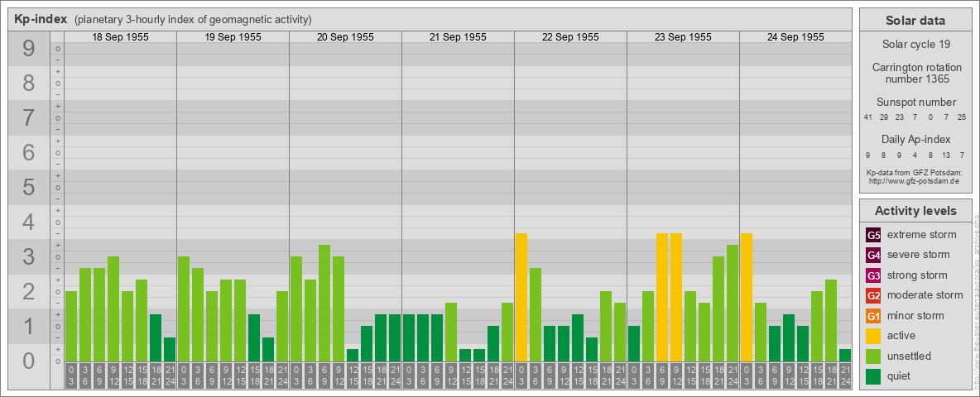Select the light green unsettled swatch
The height and width of the screenshot is (397, 980).
click(873, 356)
